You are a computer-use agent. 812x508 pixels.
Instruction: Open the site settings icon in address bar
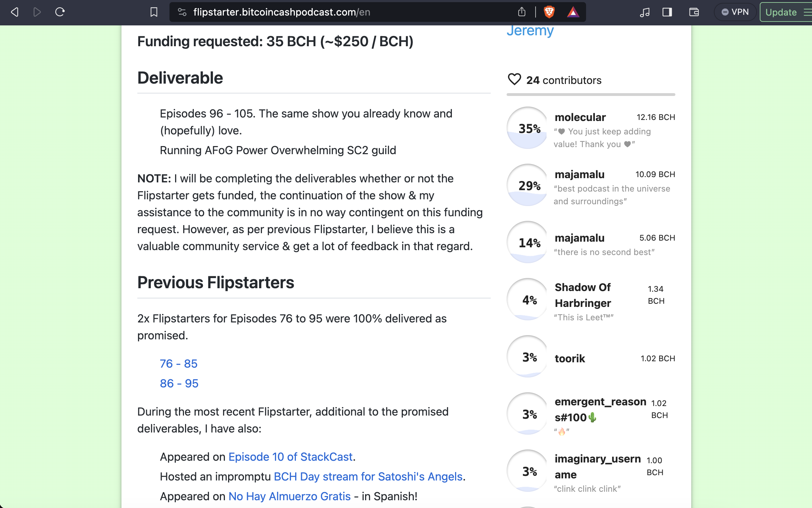pos(182,12)
